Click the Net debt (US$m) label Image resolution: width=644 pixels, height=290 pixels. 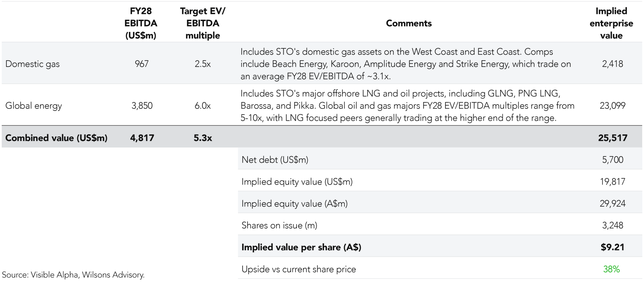275,160
